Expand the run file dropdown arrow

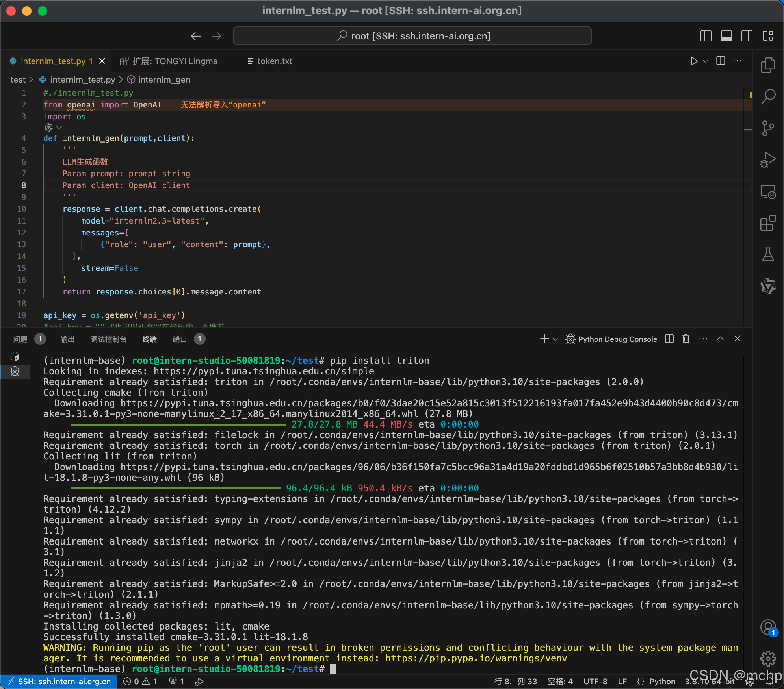click(x=705, y=61)
